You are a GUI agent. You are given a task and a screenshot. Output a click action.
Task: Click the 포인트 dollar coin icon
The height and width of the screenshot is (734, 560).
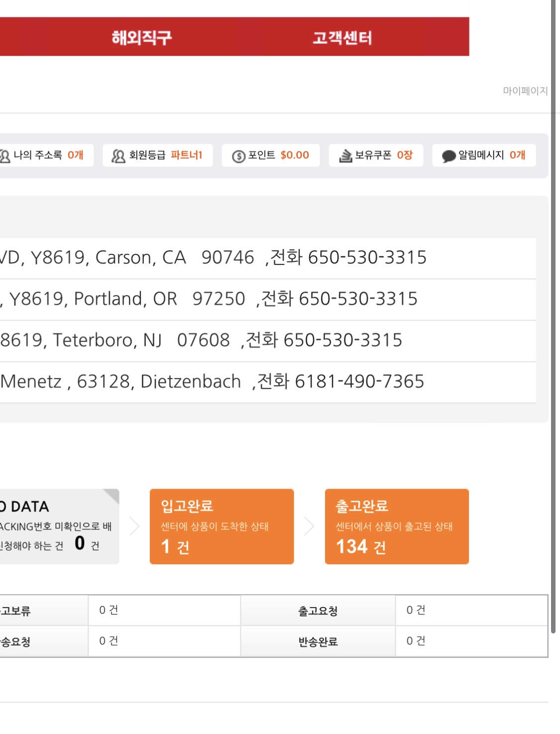tap(238, 156)
